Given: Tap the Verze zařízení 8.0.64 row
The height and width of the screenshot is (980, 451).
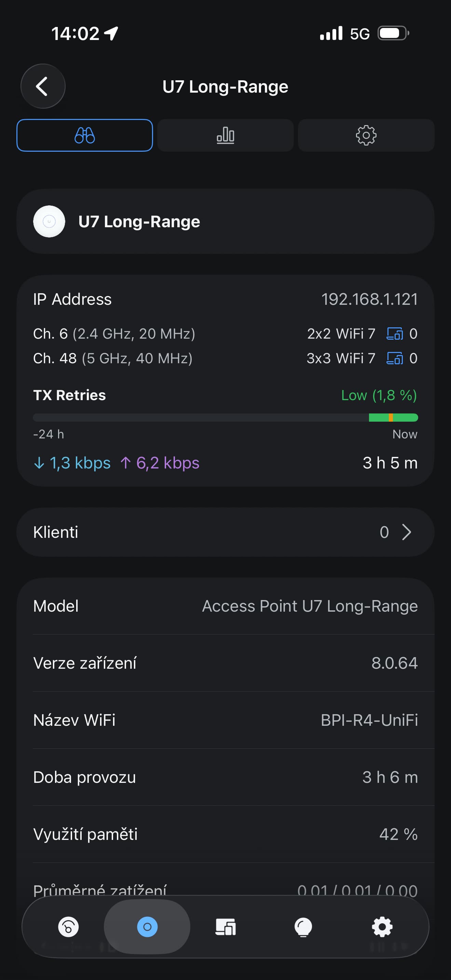Looking at the screenshot, I should click(x=225, y=663).
